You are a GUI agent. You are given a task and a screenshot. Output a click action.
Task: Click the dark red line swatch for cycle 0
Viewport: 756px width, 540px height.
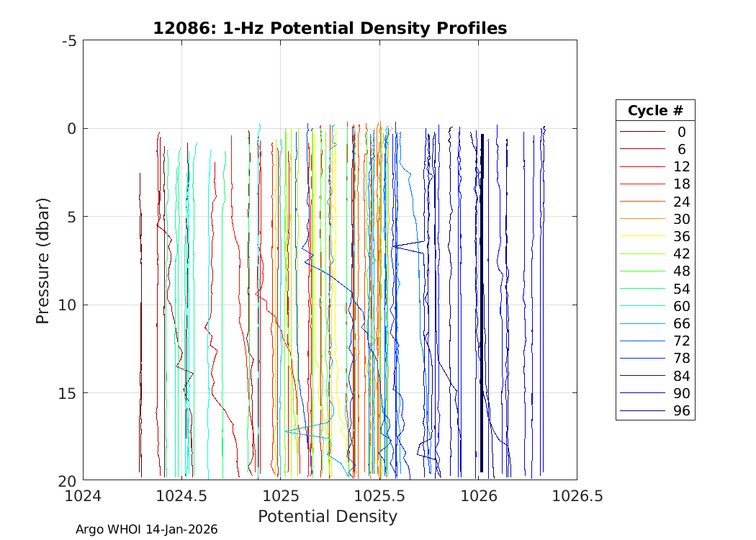(642, 132)
